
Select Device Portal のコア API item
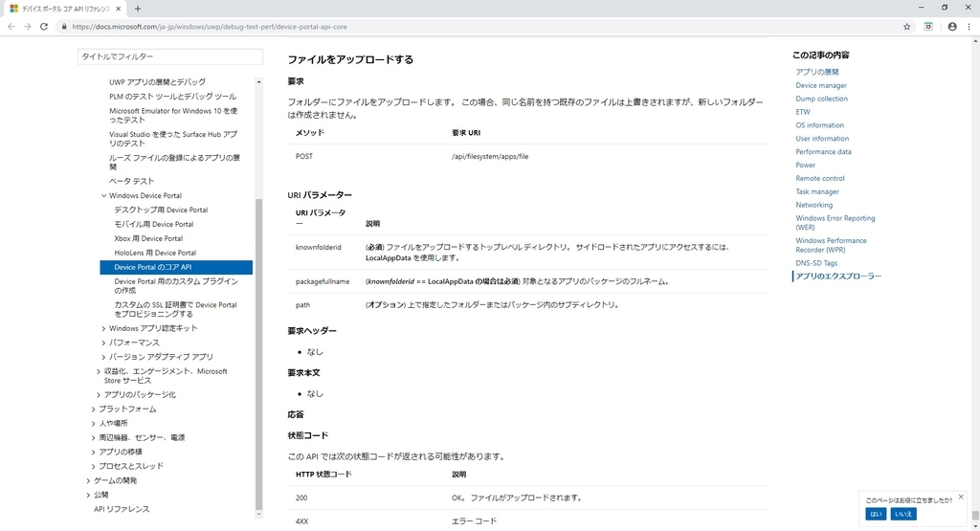(x=176, y=267)
